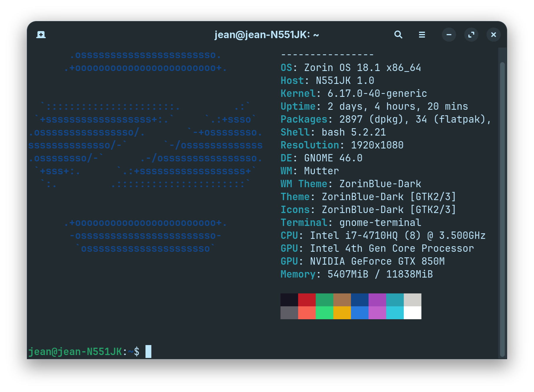The image size is (534, 392).
Task: Click the window title jean@jean-N551JK
Action: 267,35
